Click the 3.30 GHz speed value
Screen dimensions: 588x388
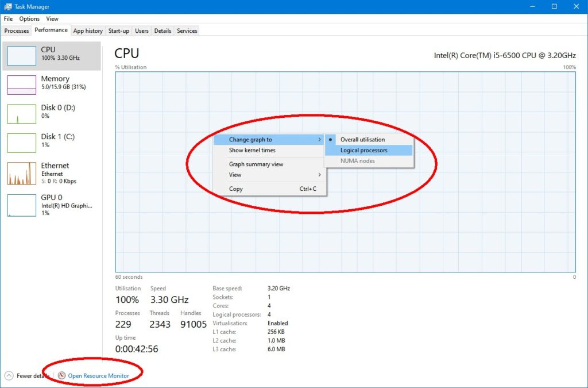point(169,299)
